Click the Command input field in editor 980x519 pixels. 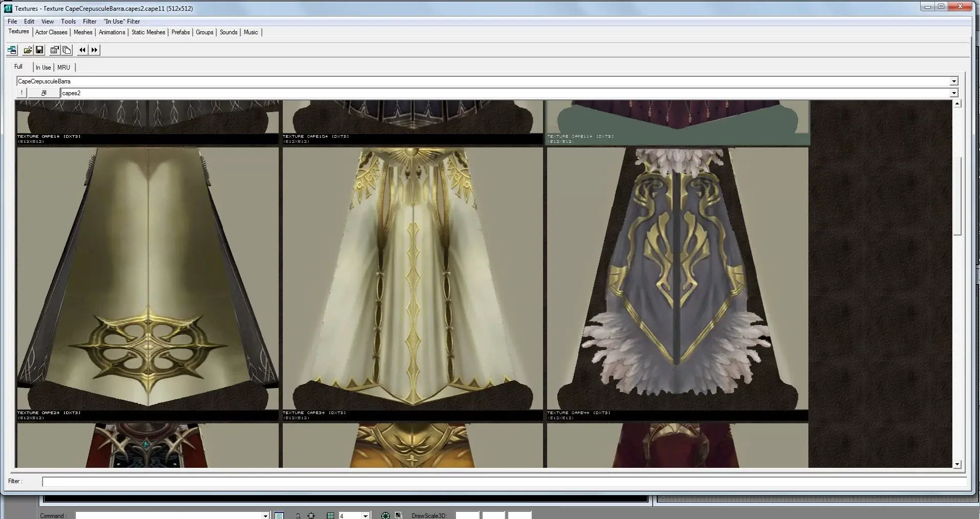(169, 515)
